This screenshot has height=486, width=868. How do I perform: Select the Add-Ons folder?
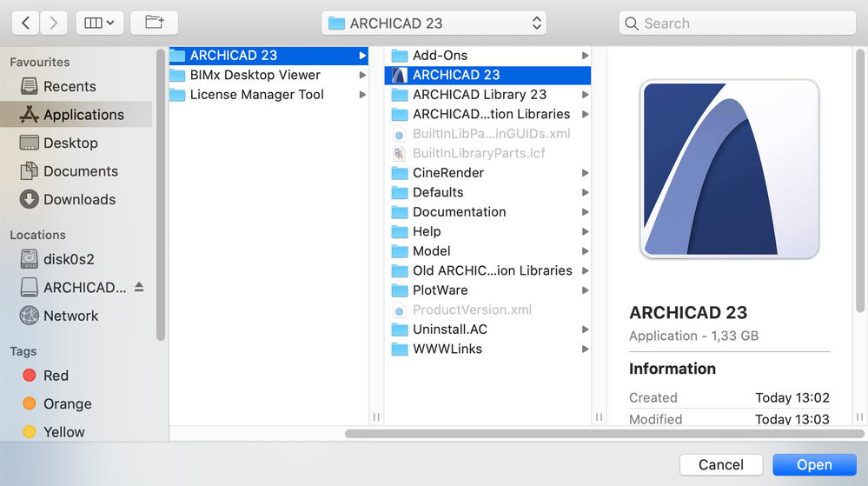pyautogui.click(x=487, y=56)
